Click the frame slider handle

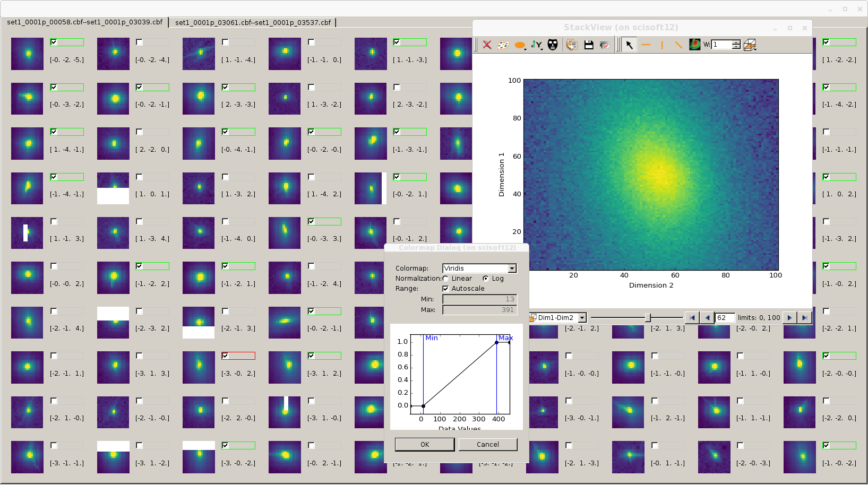pyautogui.click(x=648, y=318)
